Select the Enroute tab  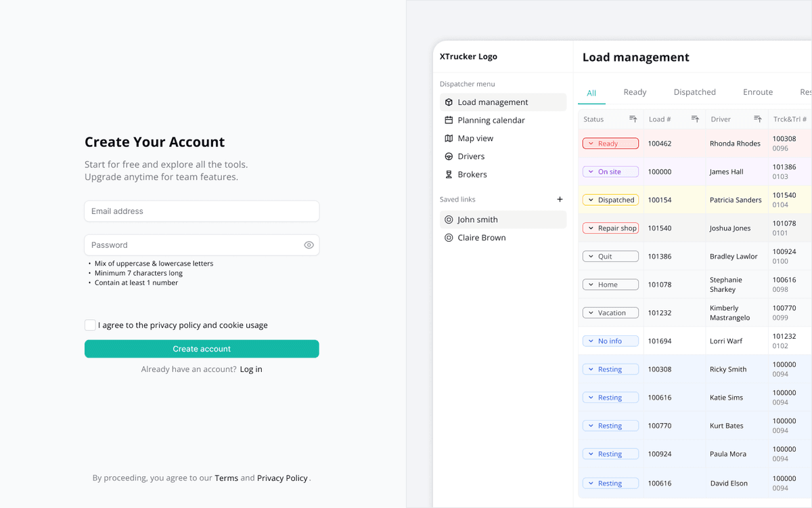point(758,92)
